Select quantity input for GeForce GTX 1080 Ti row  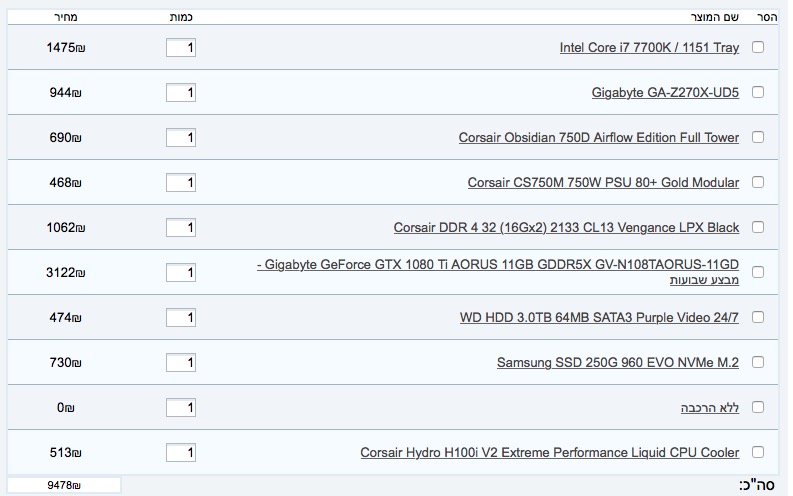tap(181, 273)
